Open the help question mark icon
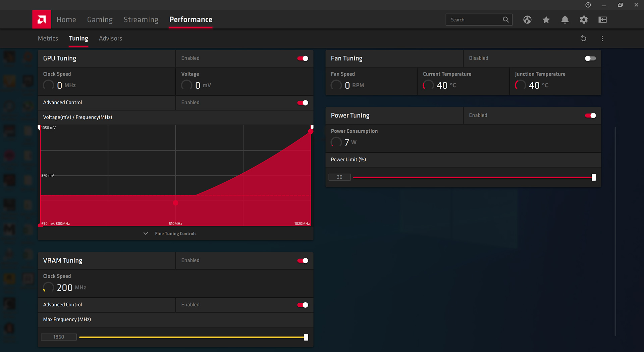644x352 pixels. [x=588, y=5]
